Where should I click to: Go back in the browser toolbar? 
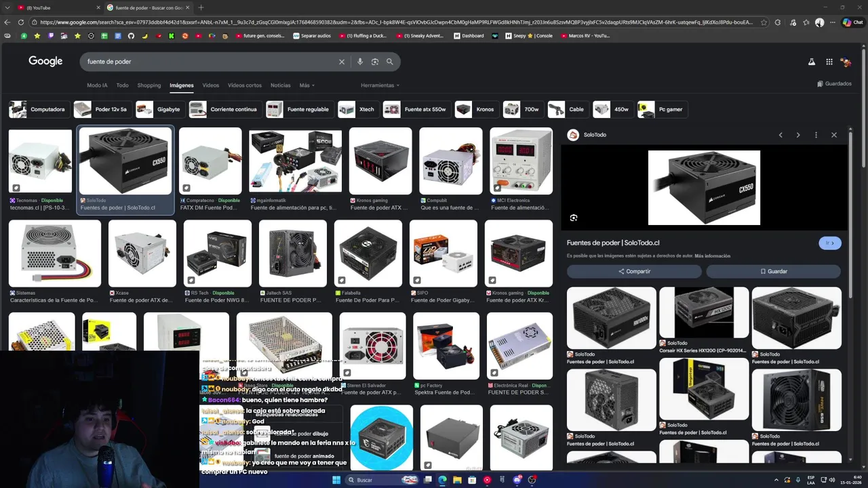pos(7,22)
